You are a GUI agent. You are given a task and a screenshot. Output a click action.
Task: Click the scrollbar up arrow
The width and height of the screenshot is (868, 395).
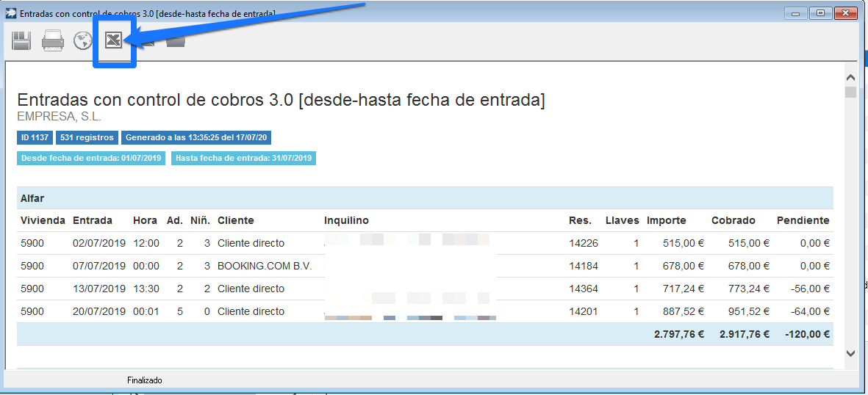(x=851, y=79)
